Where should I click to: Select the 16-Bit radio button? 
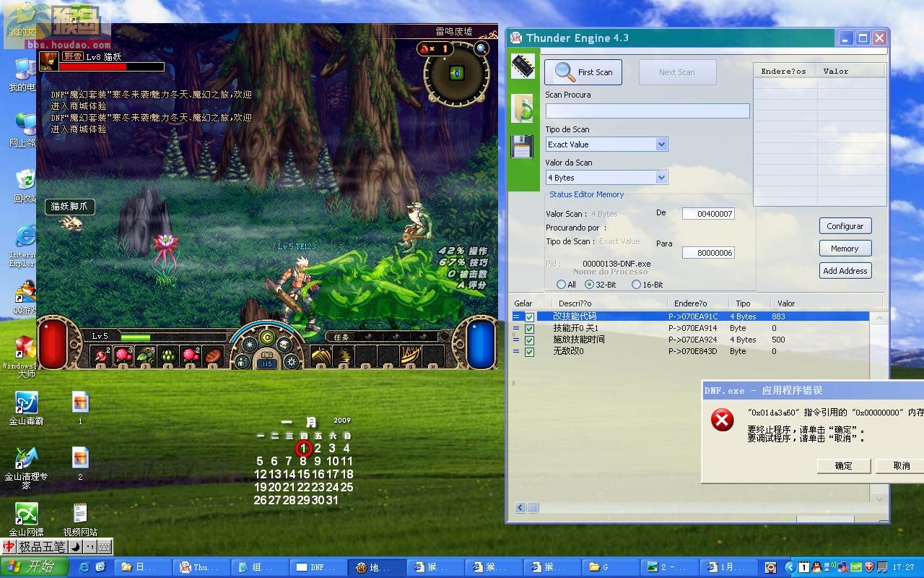[x=636, y=285]
